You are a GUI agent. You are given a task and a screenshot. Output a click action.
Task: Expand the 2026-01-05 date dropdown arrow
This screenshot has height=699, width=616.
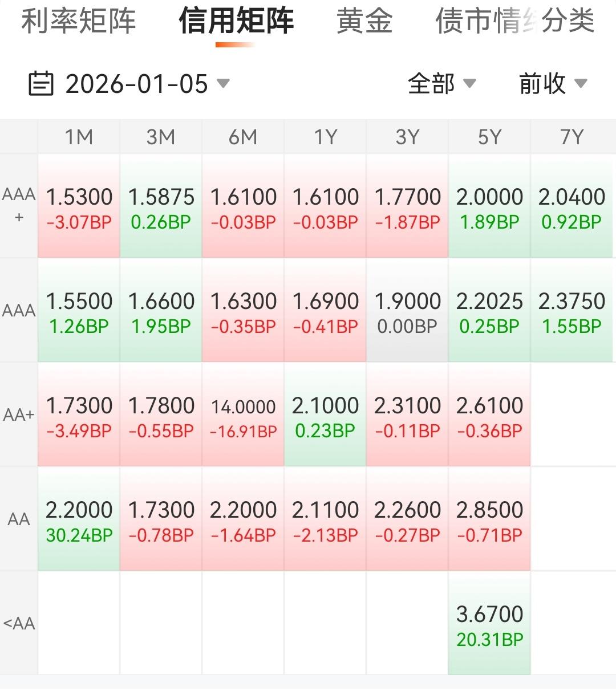pyautogui.click(x=224, y=83)
